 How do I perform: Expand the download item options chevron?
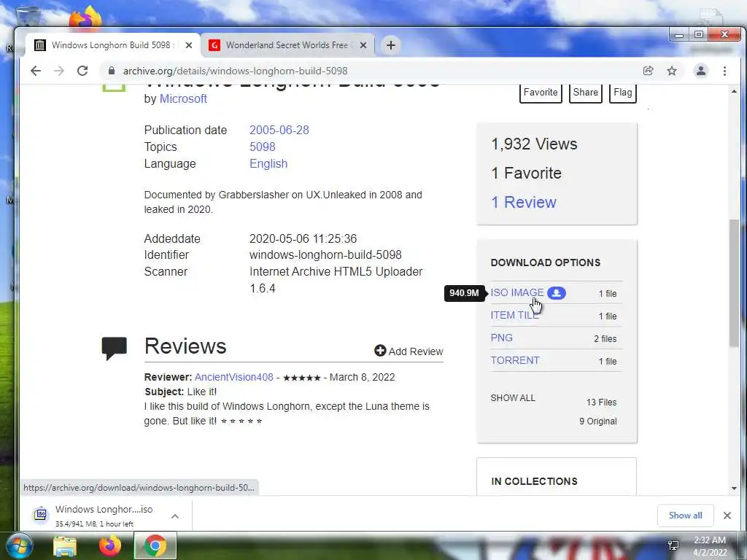click(x=175, y=516)
